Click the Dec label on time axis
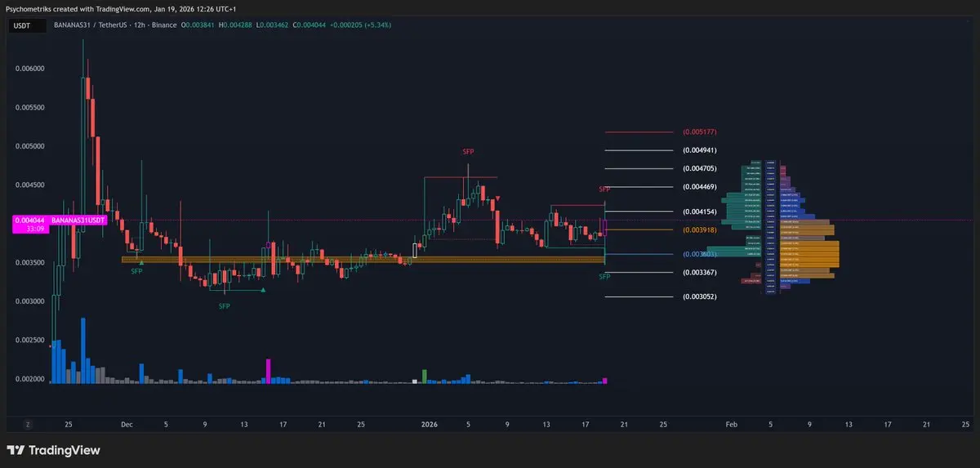 (x=127, y=424)
